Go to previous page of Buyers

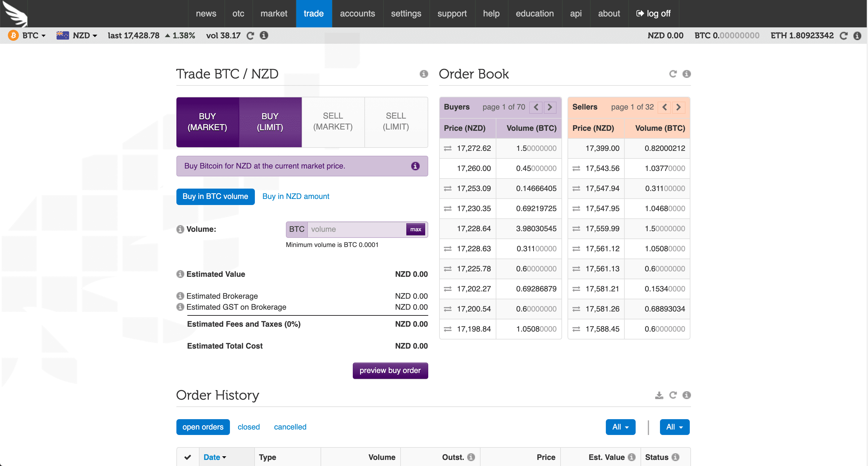pos(536,107)
